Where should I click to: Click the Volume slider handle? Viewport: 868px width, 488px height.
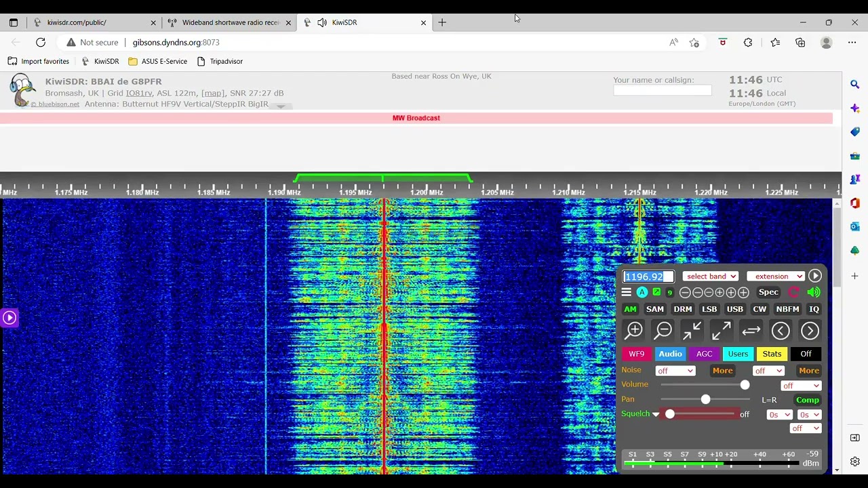745,385
